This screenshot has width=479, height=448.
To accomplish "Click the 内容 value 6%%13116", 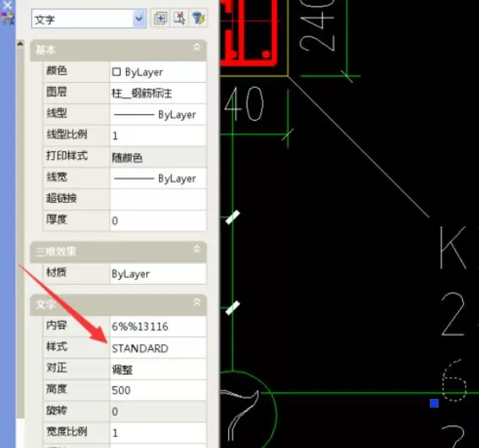I will coord(158,326).
